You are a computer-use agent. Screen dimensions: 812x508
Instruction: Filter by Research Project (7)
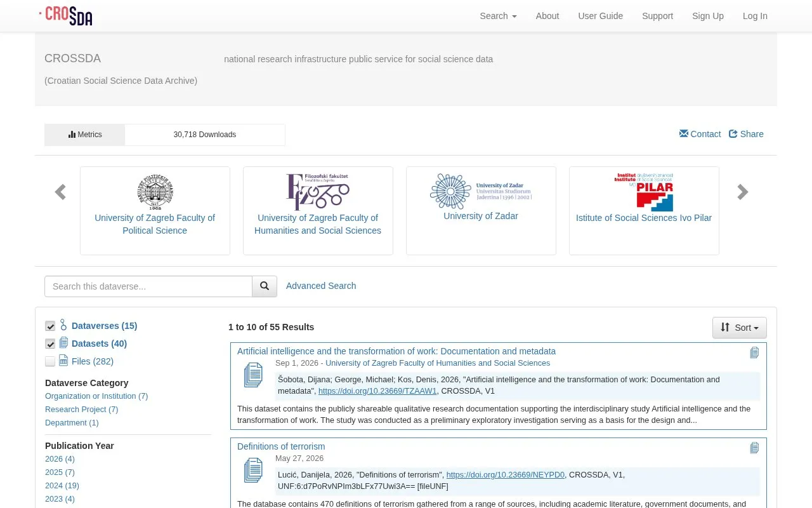click(x=81, y=410)
